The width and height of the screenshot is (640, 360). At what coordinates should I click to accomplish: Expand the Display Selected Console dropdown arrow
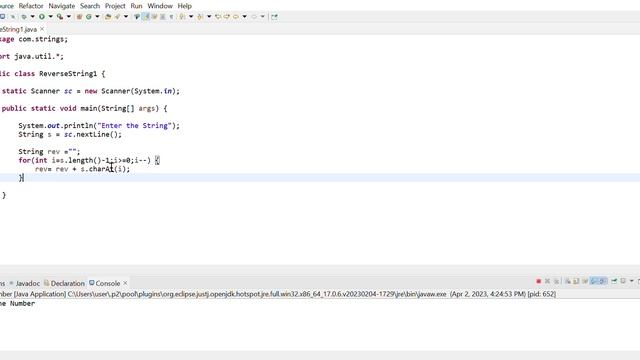click(x=632, y=281)
